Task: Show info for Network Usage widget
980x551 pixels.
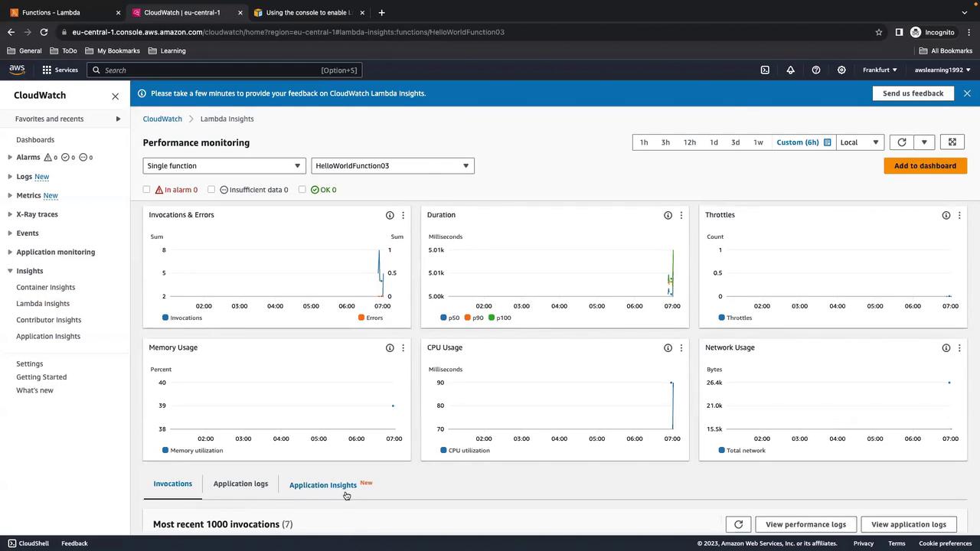Action: [946, 347]
